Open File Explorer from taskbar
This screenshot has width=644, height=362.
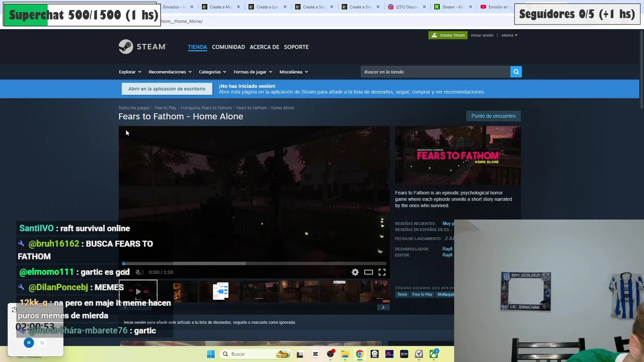pyautogui.click(x=345, y=354)
